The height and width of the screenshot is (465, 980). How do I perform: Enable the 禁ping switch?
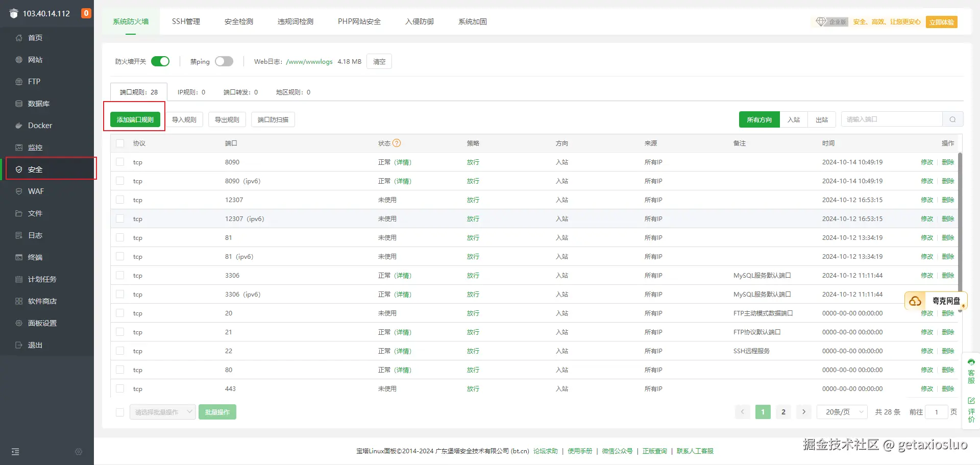tap(224, 61)
